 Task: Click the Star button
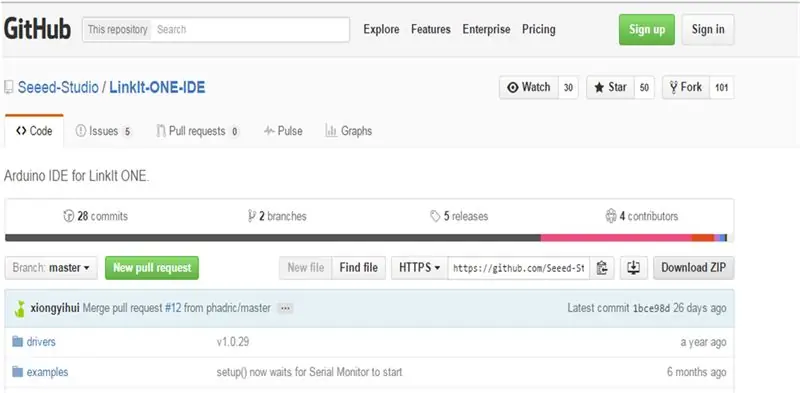click(610, 87)
